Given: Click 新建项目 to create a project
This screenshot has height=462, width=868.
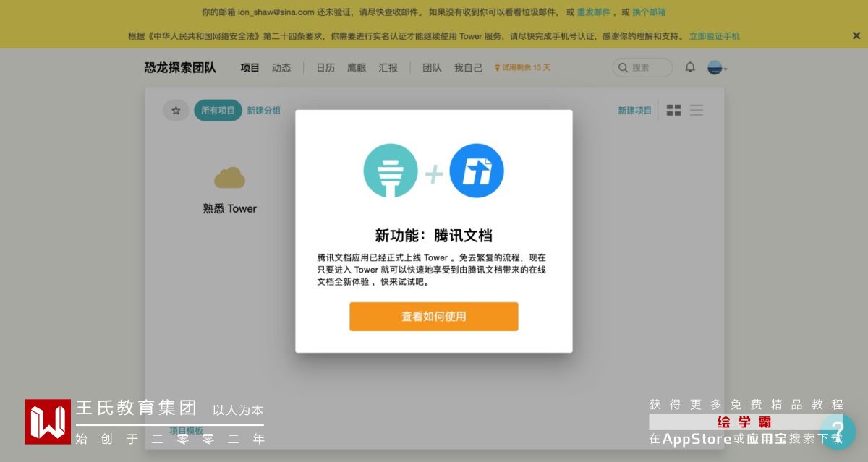Looking at the screenshot, I should (x=634, y=111).
